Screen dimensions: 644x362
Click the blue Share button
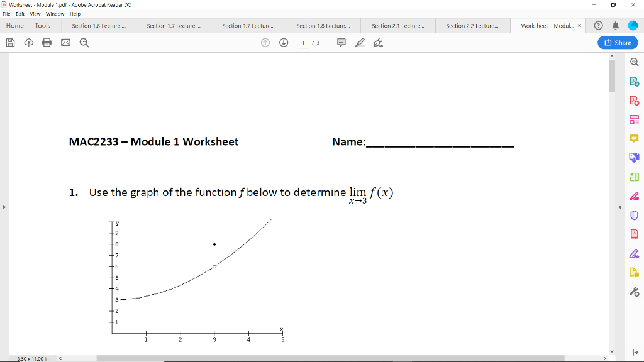(617, 42)
